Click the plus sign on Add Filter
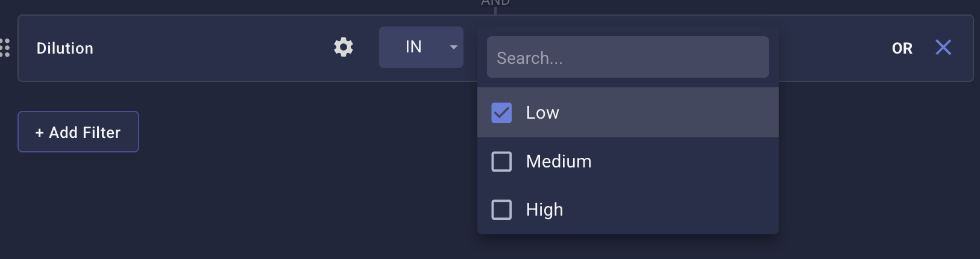 pyautogui.click(x=40, y=133)
